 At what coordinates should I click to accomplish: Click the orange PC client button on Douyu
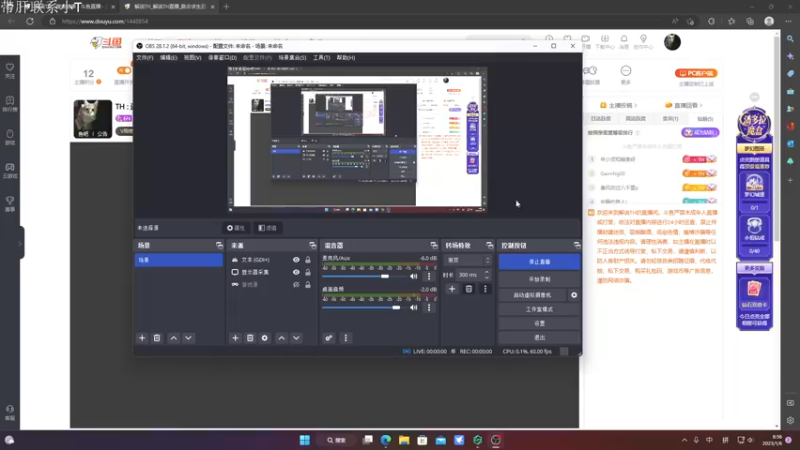pos(696,73)
